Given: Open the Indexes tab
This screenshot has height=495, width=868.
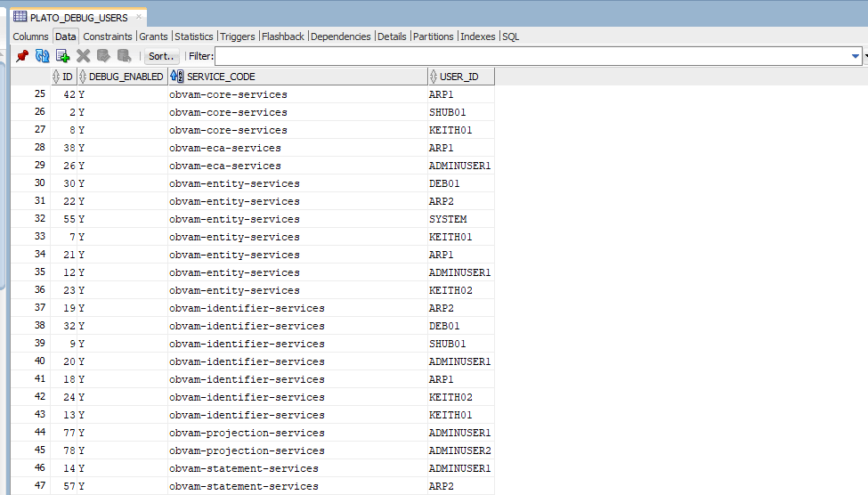Looking at the screenshot, I should (478, 37).
